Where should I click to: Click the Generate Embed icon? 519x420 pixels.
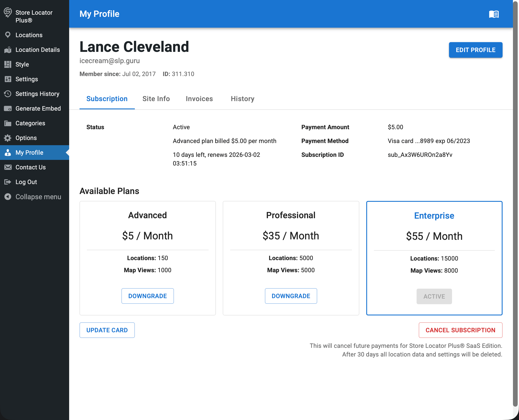(x=8, y=109)
